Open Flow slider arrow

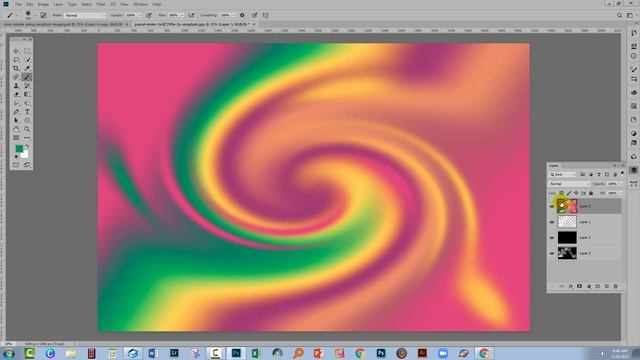click(x=182, y=15)
